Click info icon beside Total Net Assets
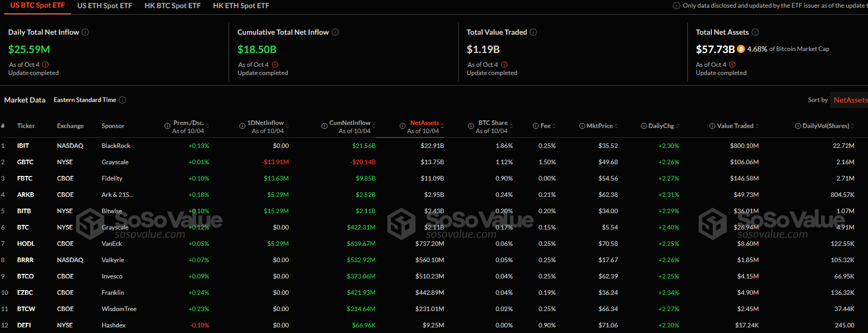The image size is (868, 333). (755, 32)
